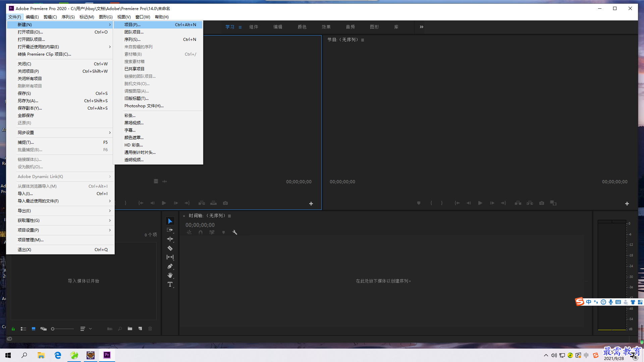This screenshot has width=644, height=362.
Task: Toggle timeline Add Marker icon
Action: [x=223, y=232]
